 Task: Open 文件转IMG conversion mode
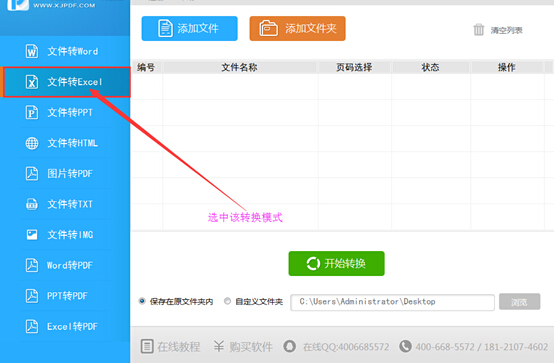(65, 235)
